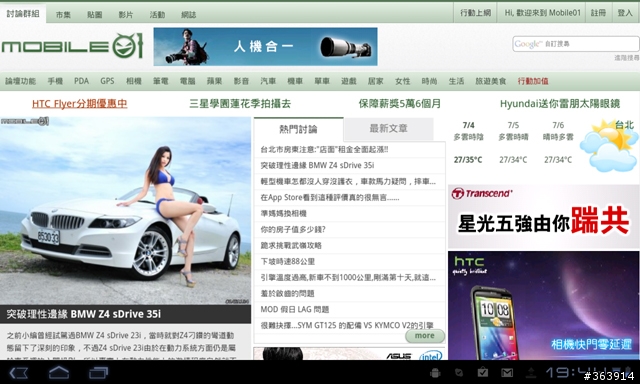The width and height of the screenshot is (640, 384).
Task: Click the Transcend 星光五強 ad banner
Action: click(x=544, y=217)
